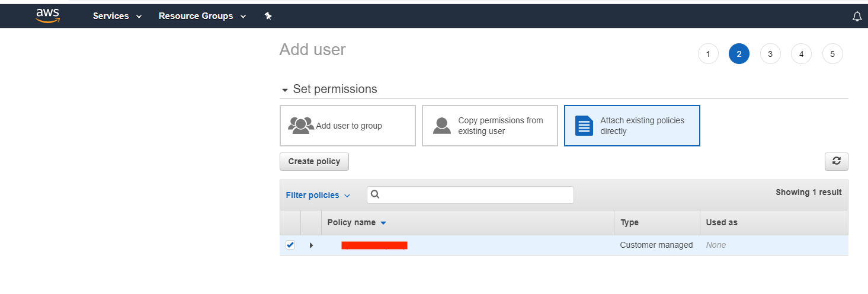Image resolution: width=868 pixels, height=294 pixels.
Task: Click the Customer managed type cell
Action: pyautogui.click(x=656, y=245)
